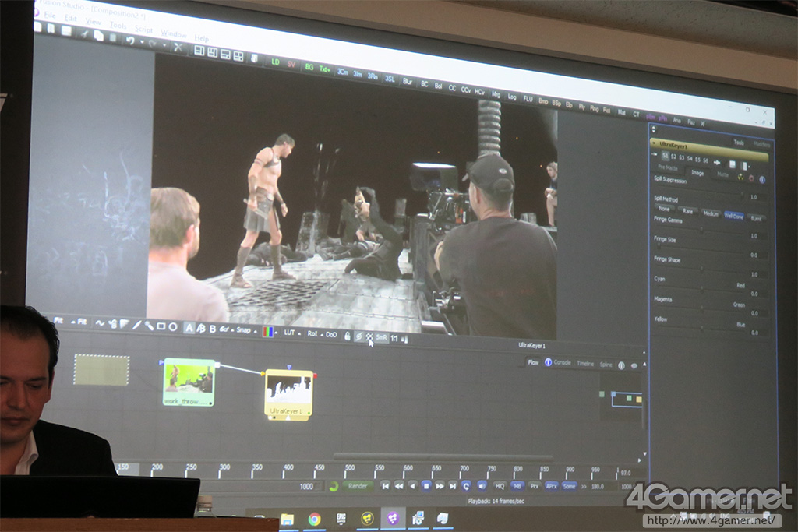The height and width of the screenshot is (532, 798).
Task: Select the UltraKeyer1 node in flow
Action: pyautogui.click(x=288, y=395)
